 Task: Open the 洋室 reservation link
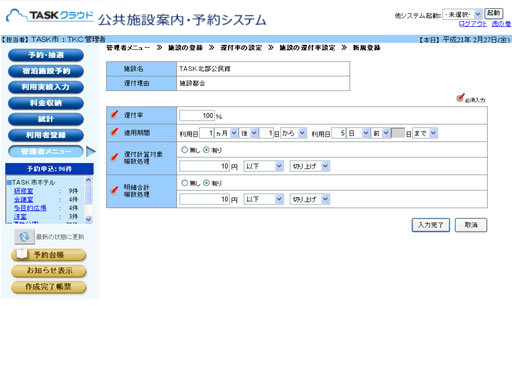(x=20, y=217)
